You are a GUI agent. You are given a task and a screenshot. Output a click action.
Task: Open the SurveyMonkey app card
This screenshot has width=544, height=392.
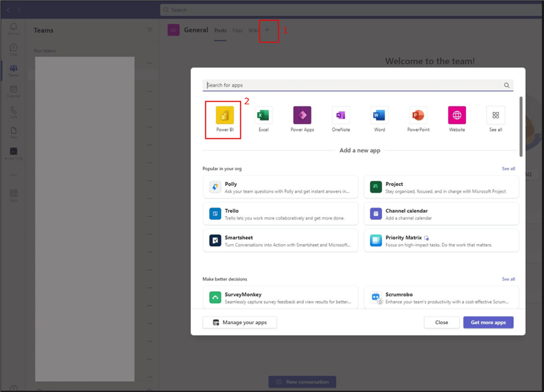point(280,297)
